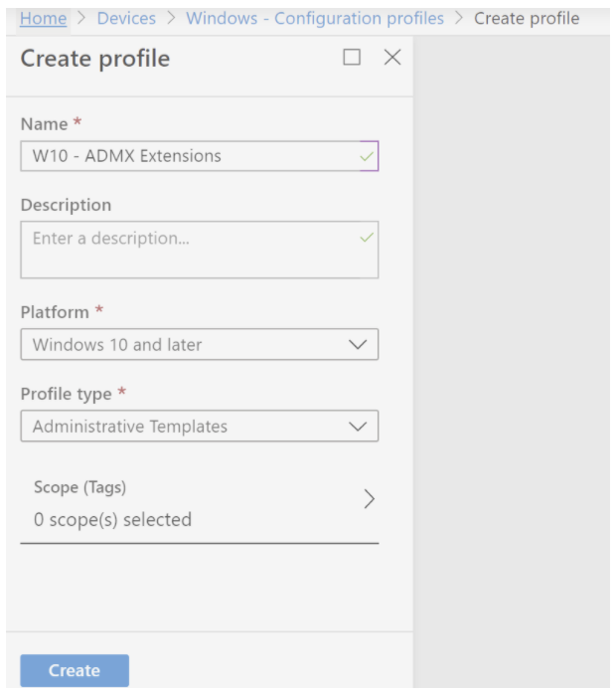This screenshot has width=616, height=694.
Task: Click the checkmark in Description box
Action: click(x=368, y=239)
